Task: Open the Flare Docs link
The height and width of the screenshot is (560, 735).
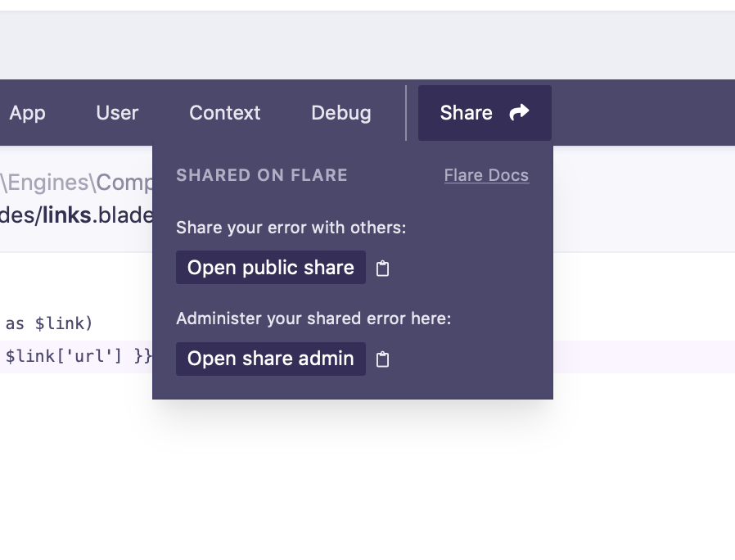Action: coord(486,175)
